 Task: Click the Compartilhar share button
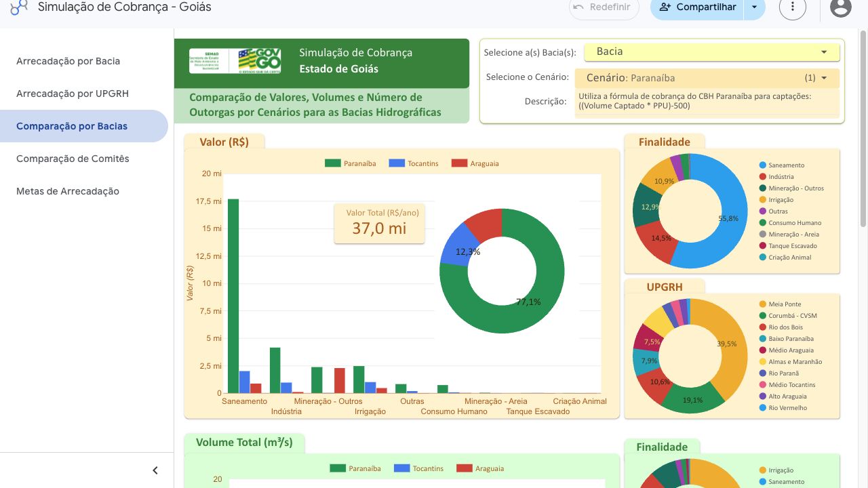pos(697,7)
